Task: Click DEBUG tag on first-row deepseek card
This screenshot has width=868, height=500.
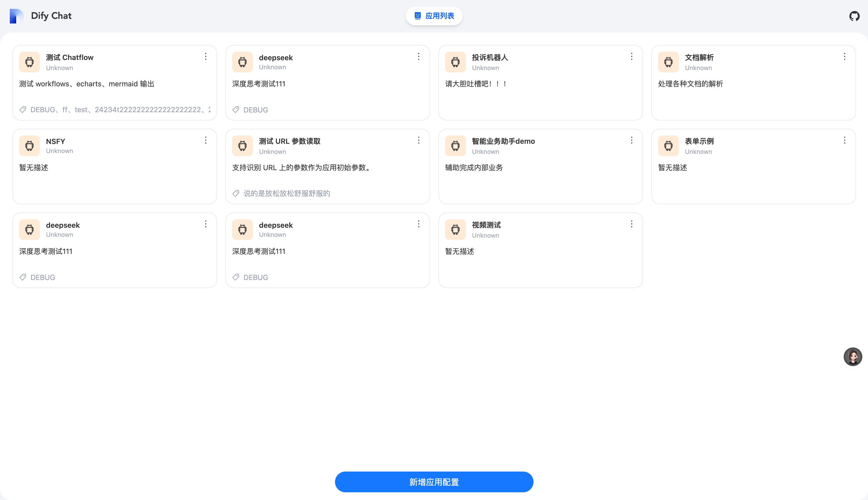Action: (x=255, y=110)
